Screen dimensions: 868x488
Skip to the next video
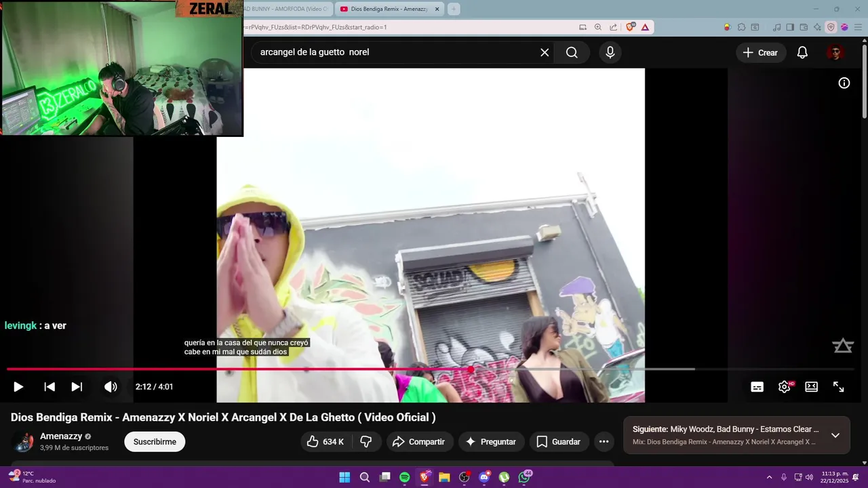[x=77, y=386]
